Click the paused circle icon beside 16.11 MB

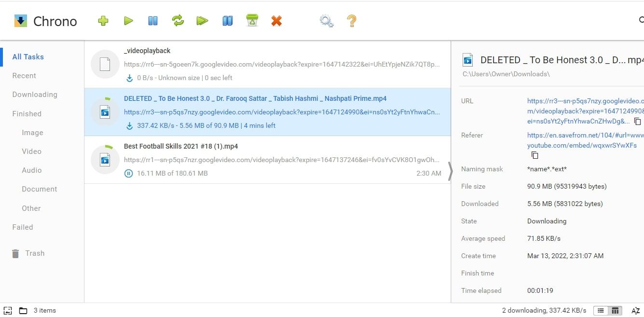tap(128, 173)
